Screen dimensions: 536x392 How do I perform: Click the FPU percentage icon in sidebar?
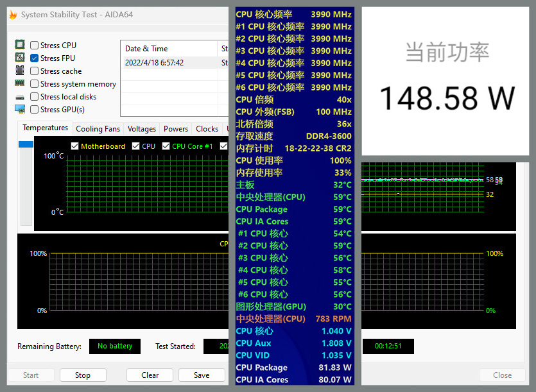(21, 58)
